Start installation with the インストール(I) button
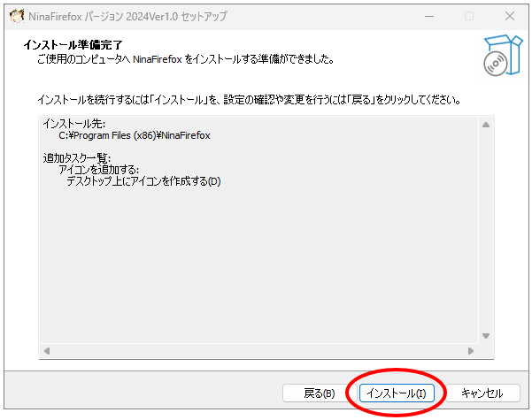This screenshot has width=532, height=420. point(396,393)
